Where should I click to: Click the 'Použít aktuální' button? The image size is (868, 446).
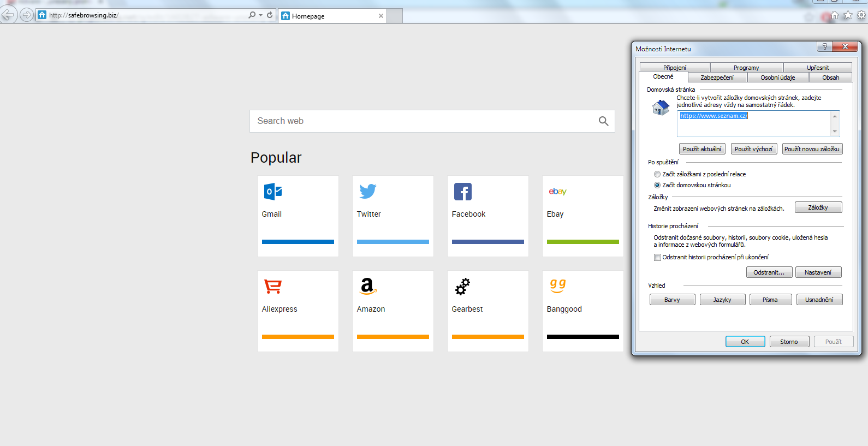pyautogui.click(x=702, y=149)
